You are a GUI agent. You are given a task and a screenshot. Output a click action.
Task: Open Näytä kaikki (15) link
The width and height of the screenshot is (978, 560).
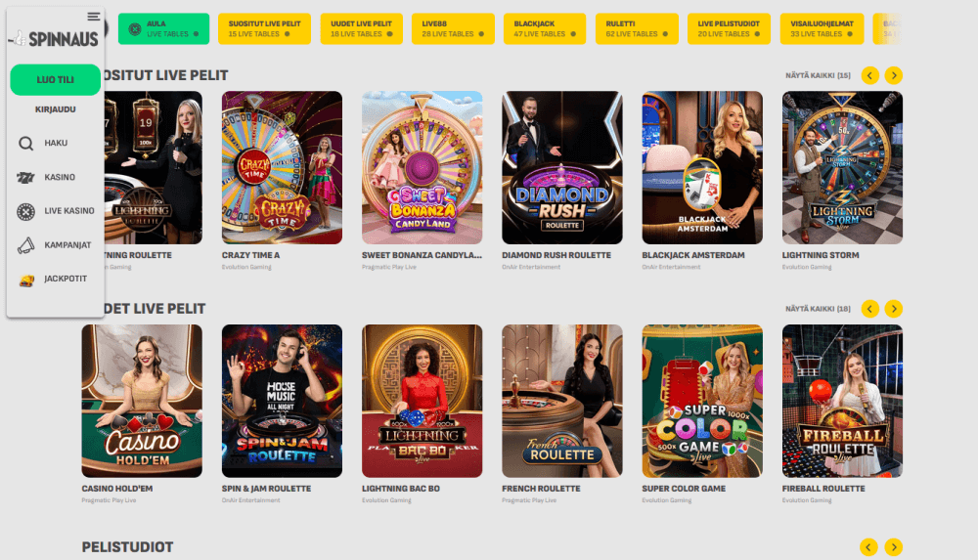(817, 75)
